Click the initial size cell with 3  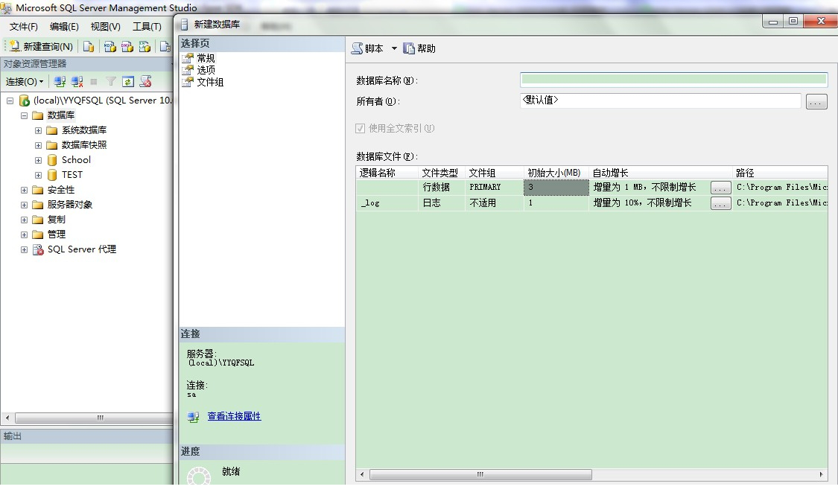pyautogui.click(x=556, y=188)
